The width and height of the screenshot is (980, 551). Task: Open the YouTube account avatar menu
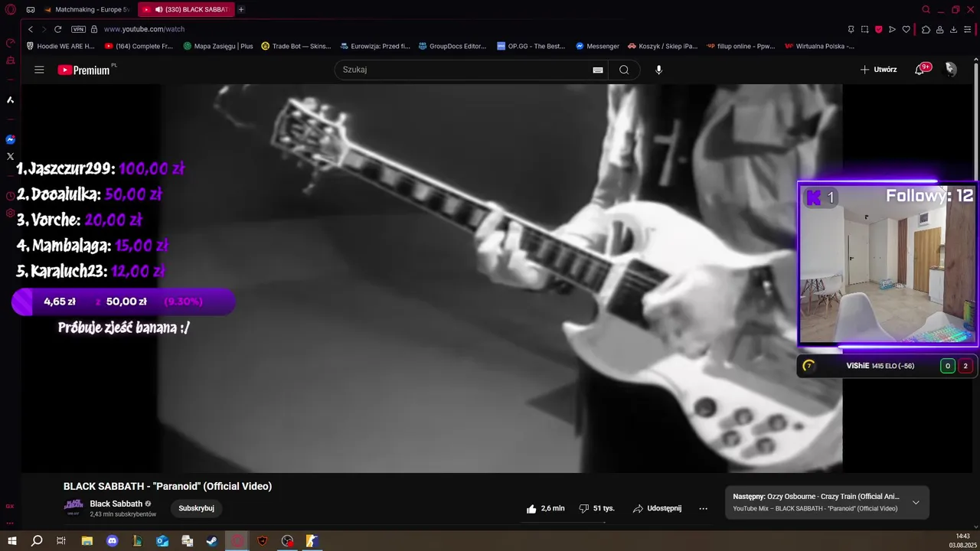point(951,70)
